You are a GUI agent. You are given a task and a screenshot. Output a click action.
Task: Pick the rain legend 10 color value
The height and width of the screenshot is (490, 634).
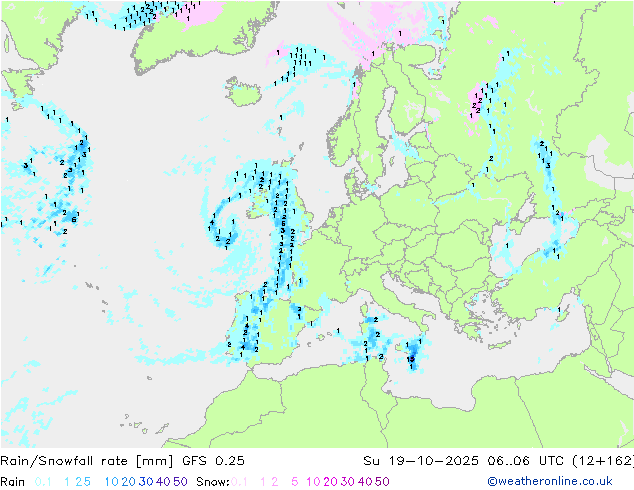coord(112,482)
